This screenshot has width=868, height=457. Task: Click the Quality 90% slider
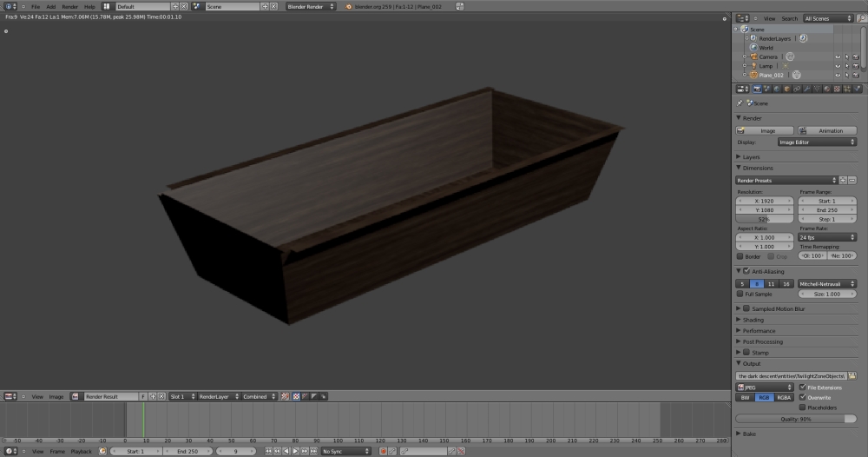pyautogui.click(x=795, y=419)
